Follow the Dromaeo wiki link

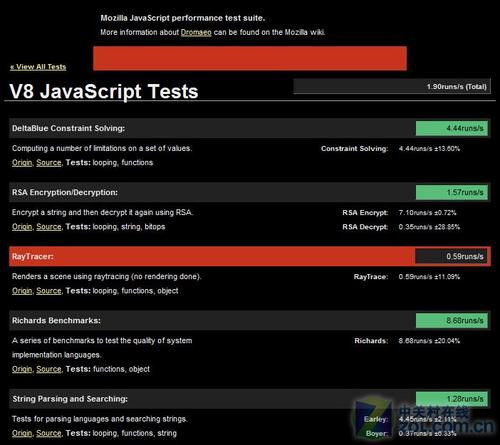[x=196, y=32]
